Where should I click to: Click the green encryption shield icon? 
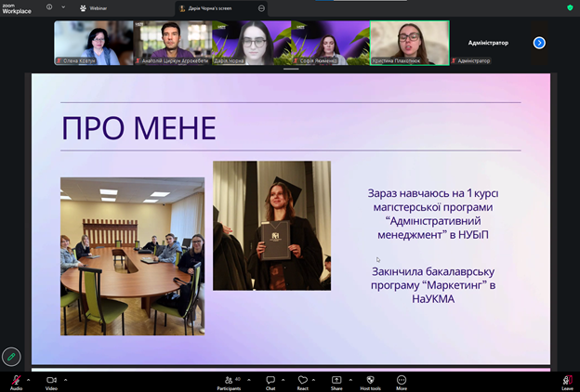(570, 7)
